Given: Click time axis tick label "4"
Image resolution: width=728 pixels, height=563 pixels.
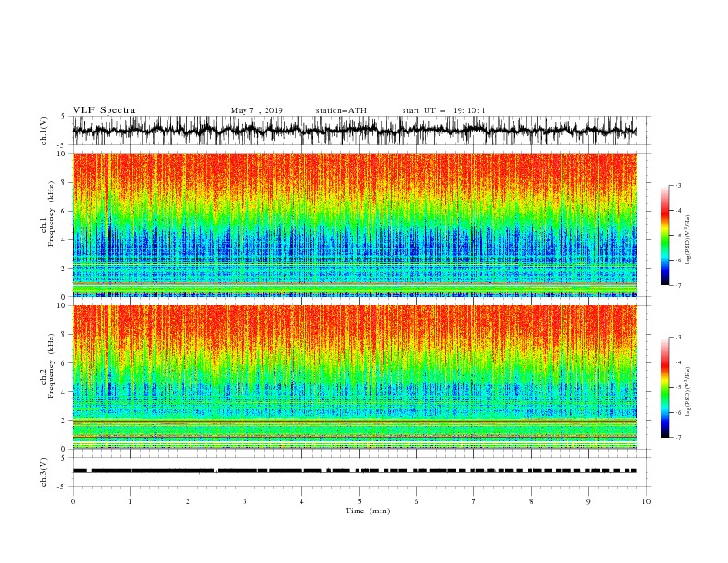Looking at the screenshot, I should [301, 501].
